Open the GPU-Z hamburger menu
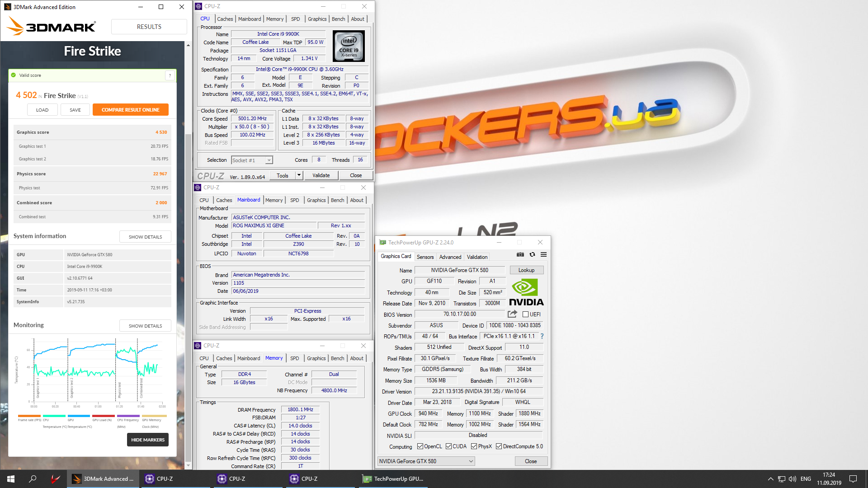The height and width of the screenshot is (488, 868). [x=543, y=255]
